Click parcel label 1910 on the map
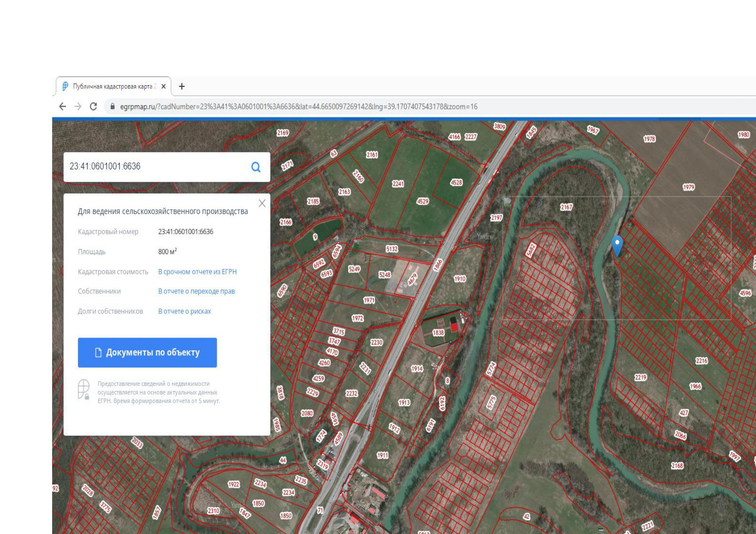 tap(459, 279)
